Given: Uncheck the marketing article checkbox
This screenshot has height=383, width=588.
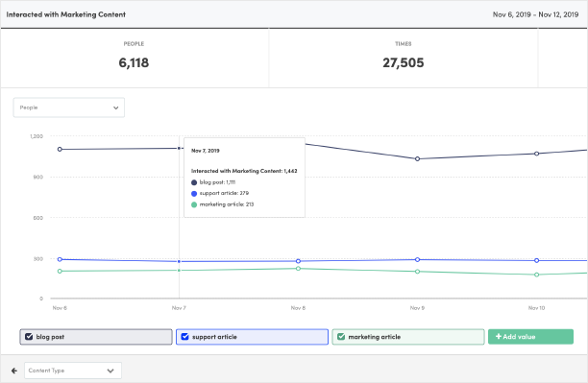Looking at the screenshot, I should tap(341, 337).
